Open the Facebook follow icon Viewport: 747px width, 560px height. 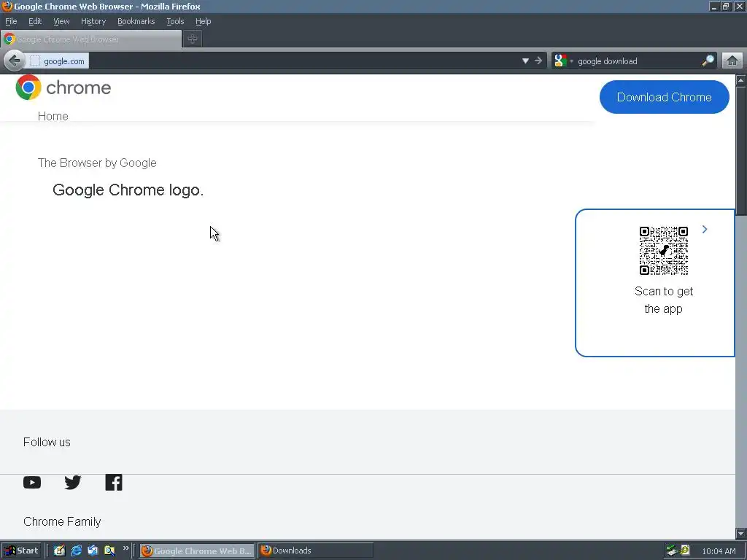[x=114, y=483]
